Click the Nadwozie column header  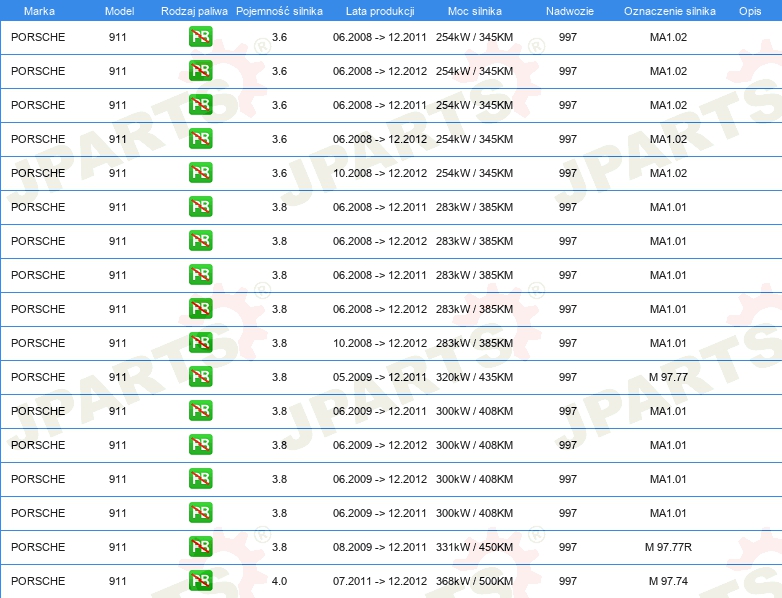[570, 11]
